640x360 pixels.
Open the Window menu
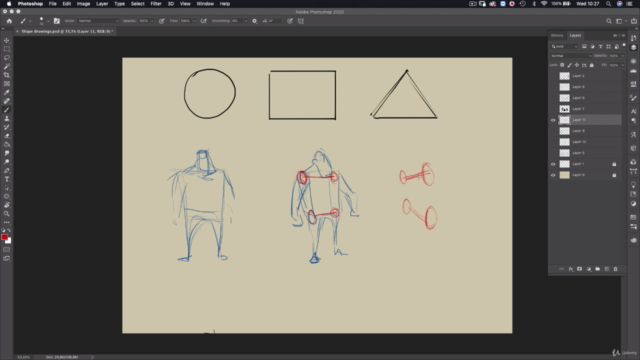(205, 4)
